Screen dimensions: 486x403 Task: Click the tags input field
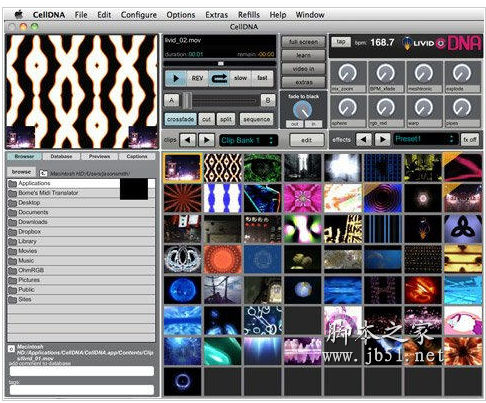(x=82, y=390)
